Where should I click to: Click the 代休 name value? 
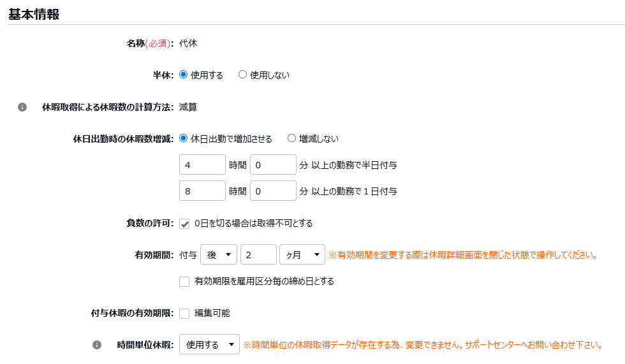pyautogui.click(x=188, y=43)
